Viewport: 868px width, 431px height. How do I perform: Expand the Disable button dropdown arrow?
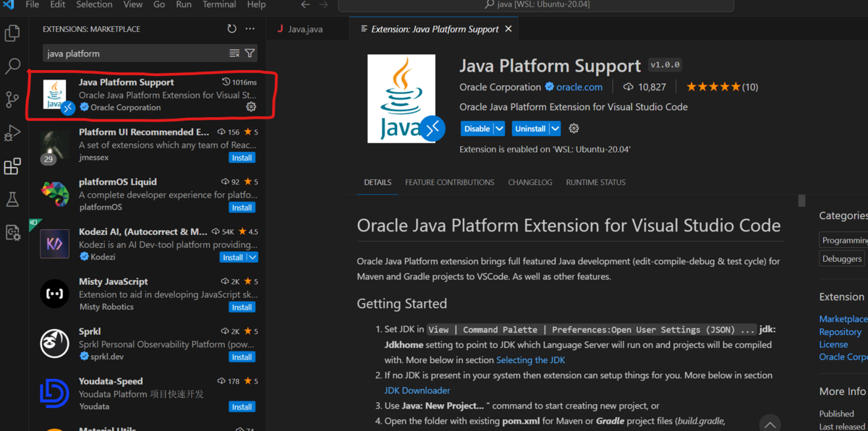[499, 129]
